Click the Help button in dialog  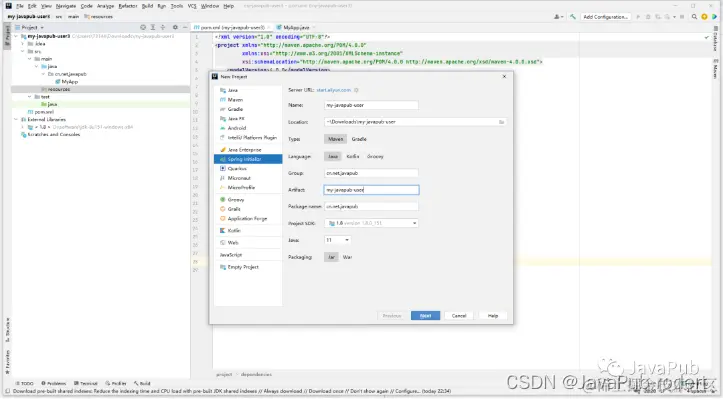tap(492, 316)
